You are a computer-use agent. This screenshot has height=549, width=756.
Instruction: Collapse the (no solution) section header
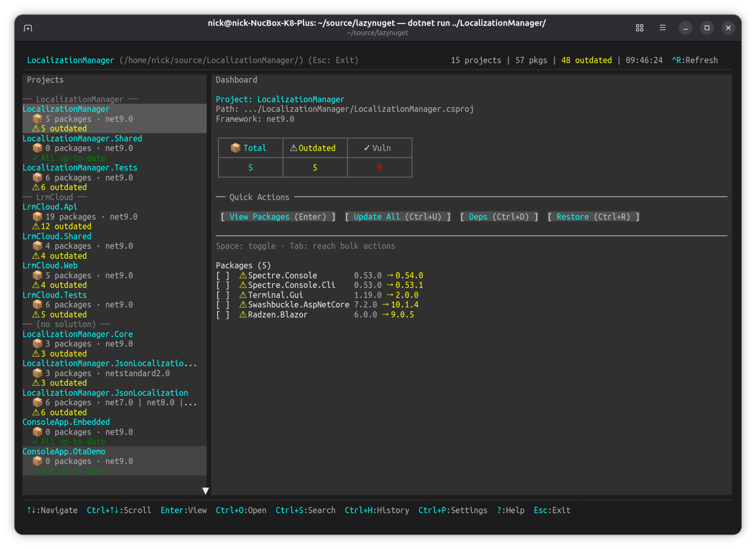click(x=66, y=324)
